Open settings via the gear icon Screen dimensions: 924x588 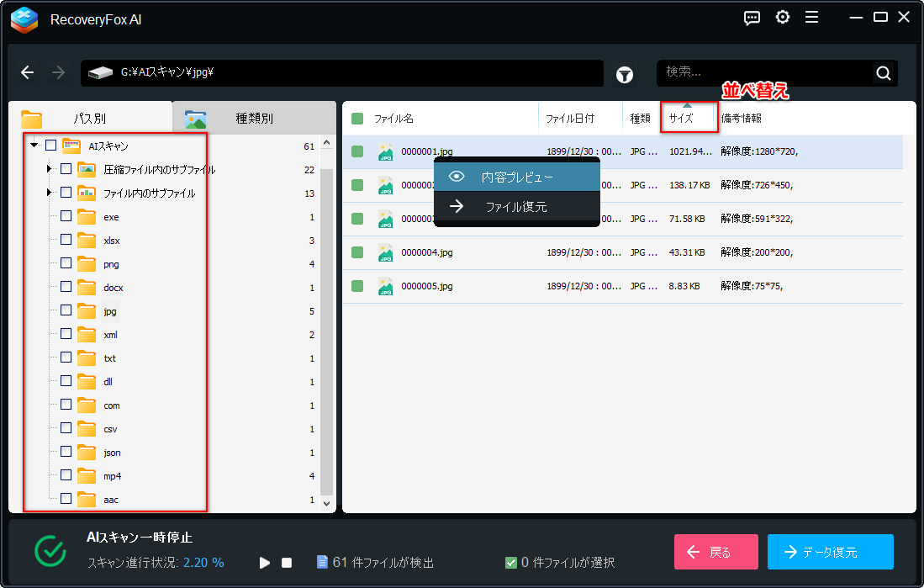coord(783,18)
